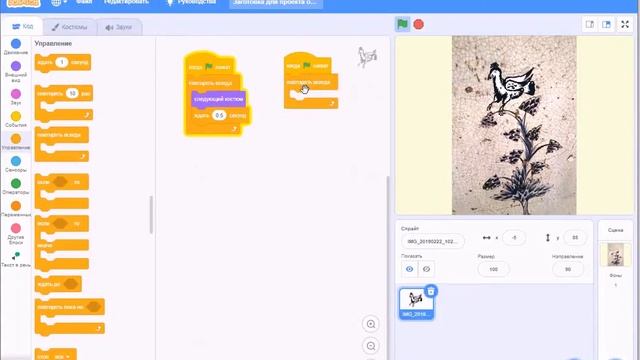This screenshot has width=640, height=360.
Task: Select the Движение block category
Action: (x=16, y=47)
